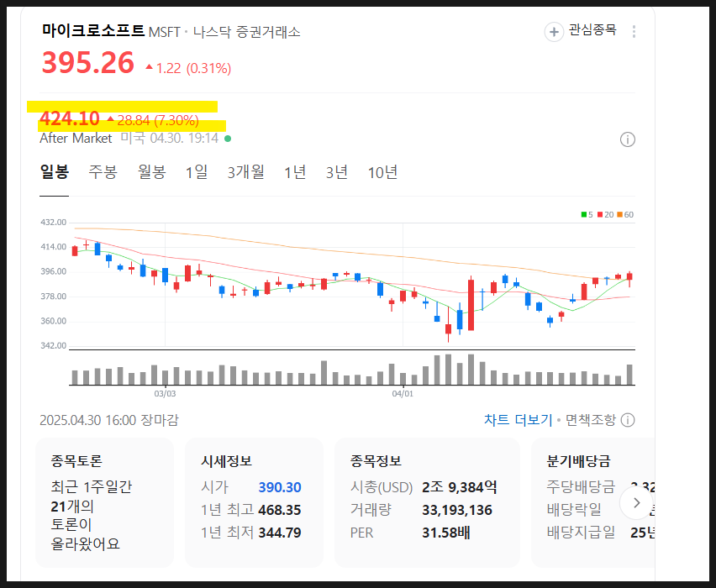Click the 미국 04.30. 19:14 timestamp
The image size is (716, 588).
coord(170,139)
